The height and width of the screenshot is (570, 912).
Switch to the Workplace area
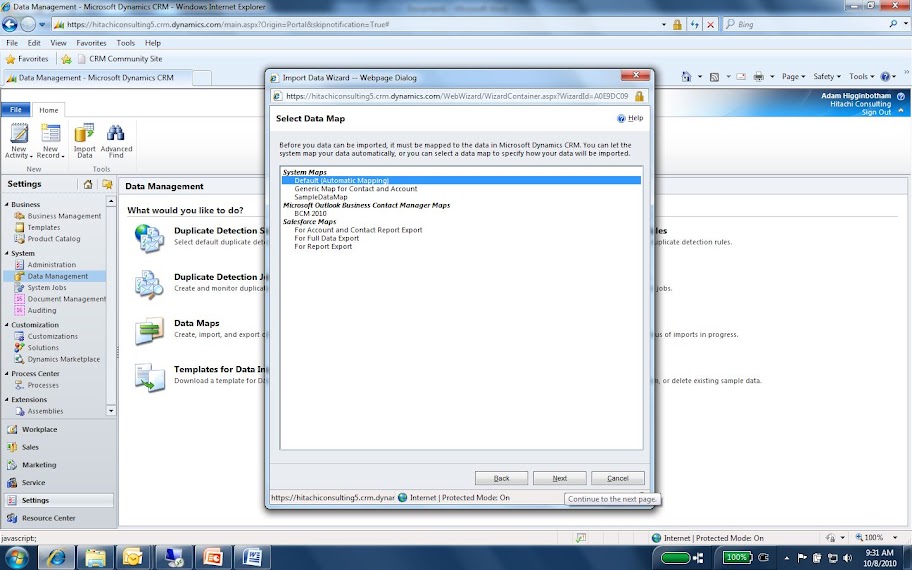(40, 430)
